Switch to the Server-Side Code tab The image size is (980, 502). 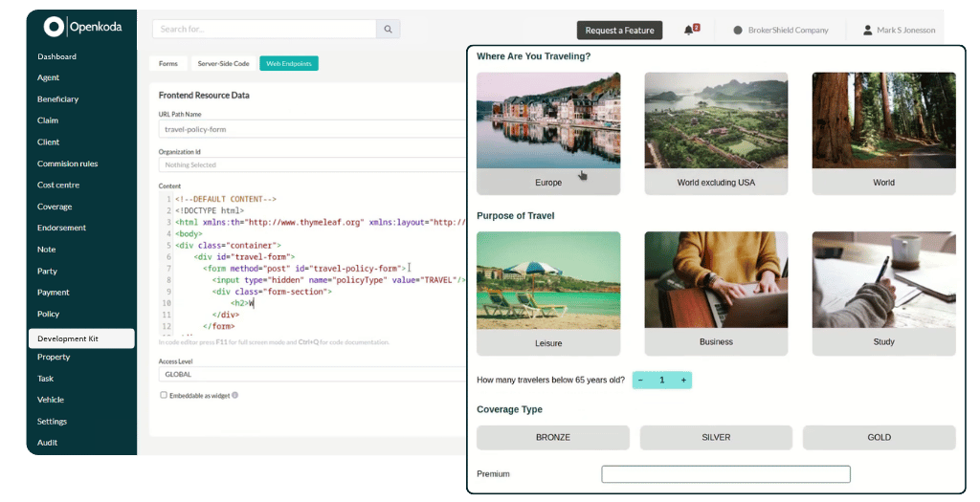223,64
